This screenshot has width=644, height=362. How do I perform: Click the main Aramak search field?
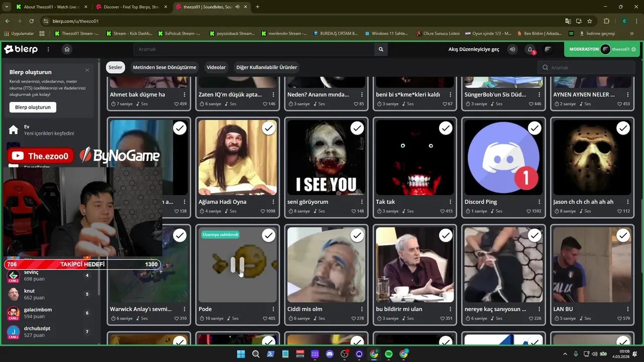254,49
